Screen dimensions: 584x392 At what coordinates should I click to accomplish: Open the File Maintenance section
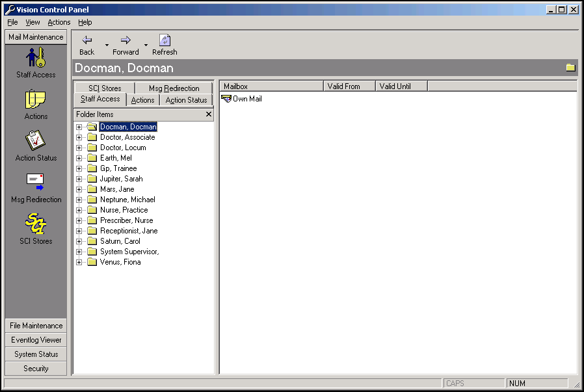(x=36, y=326)
